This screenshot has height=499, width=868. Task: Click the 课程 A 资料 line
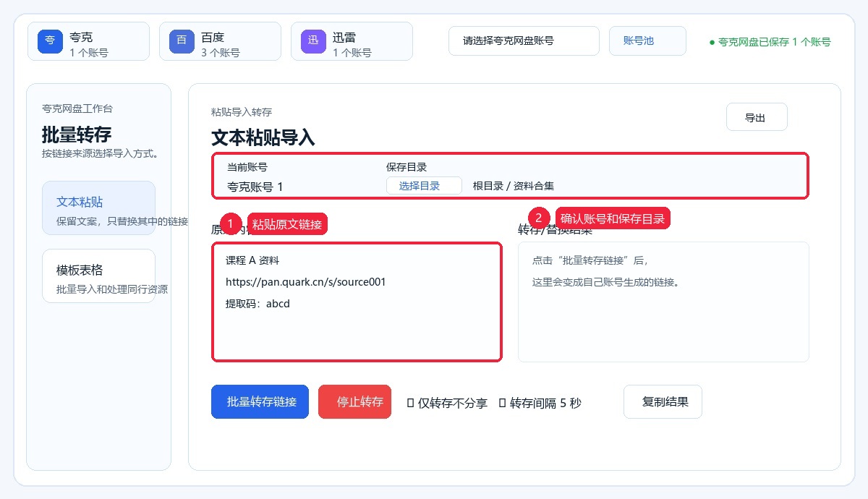click(252, 260)
